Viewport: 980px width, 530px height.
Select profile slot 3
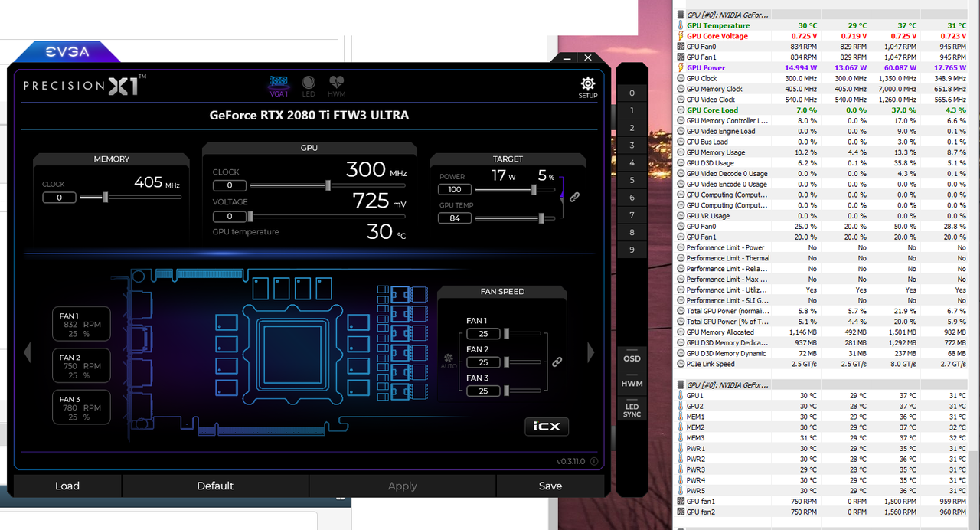pyautogui.click(x=632, y=146)
